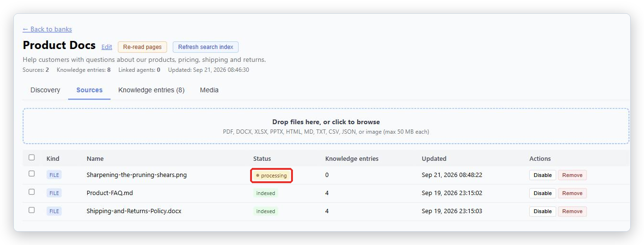Click the Status column header
Image resolution: width=644 pixels, height=245 pixels.
[262, 158]
